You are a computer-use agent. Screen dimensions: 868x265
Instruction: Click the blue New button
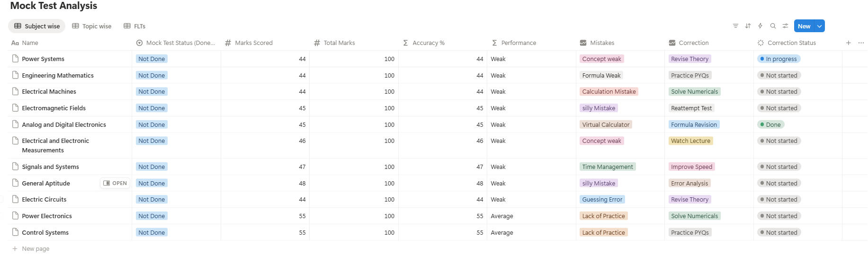[x=804, y=26]
